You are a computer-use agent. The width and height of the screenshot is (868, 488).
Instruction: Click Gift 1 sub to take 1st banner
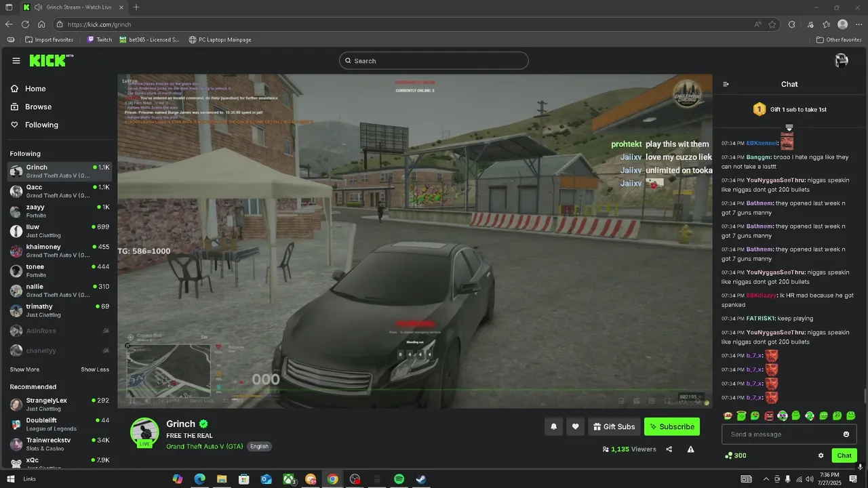pos(789,109)
